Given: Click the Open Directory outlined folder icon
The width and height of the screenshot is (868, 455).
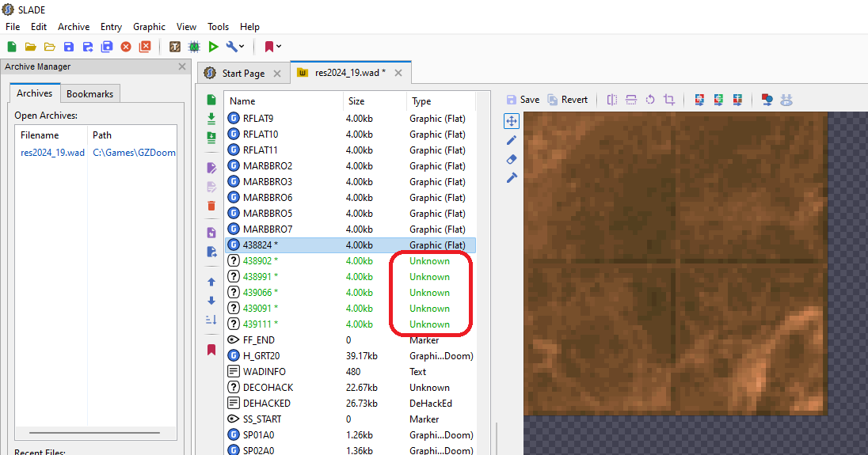Looking at the screenshot, I should point(50,47).
